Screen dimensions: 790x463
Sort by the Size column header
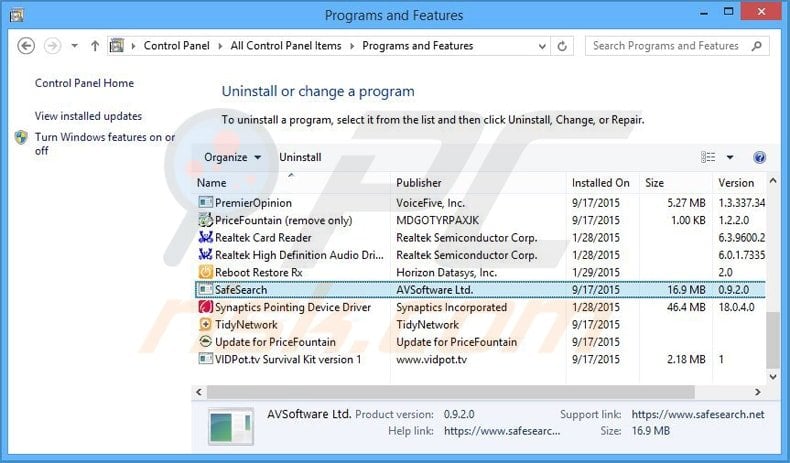[x=676, y=182]
